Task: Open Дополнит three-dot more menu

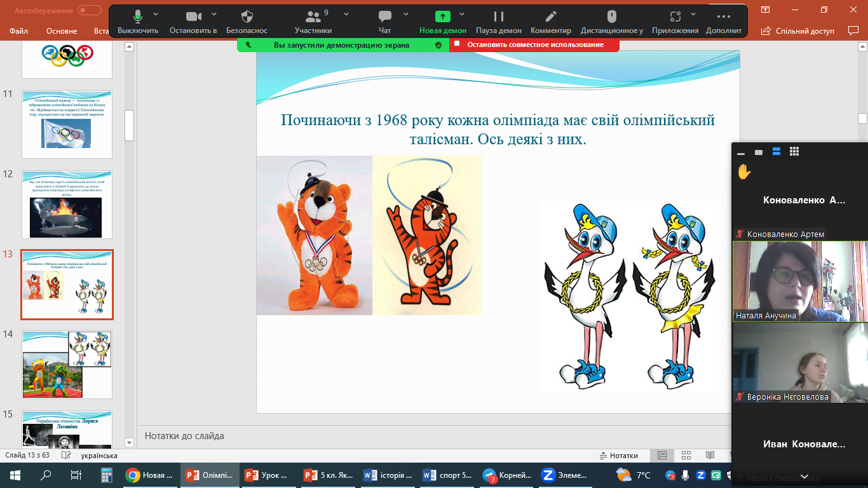Action: click(723, 22)
